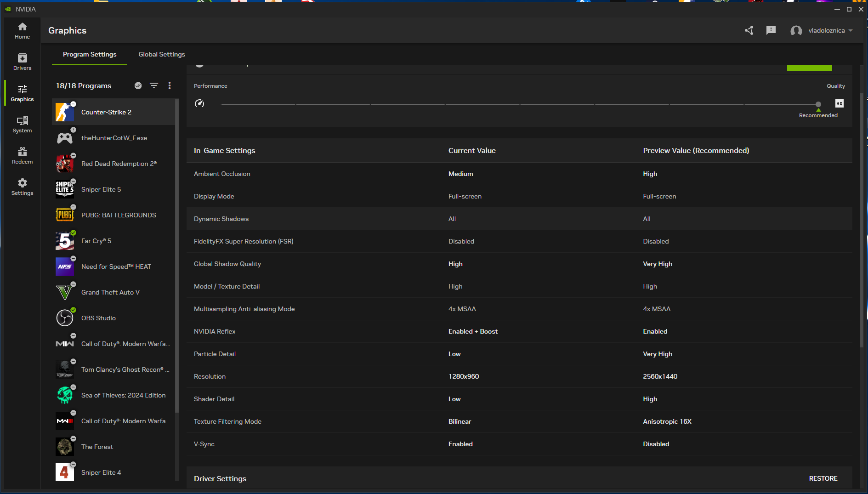Select PUBG: BATTLEGROUNDS program
The height and width of the screenshot is (494, 868).
point(113,215)
